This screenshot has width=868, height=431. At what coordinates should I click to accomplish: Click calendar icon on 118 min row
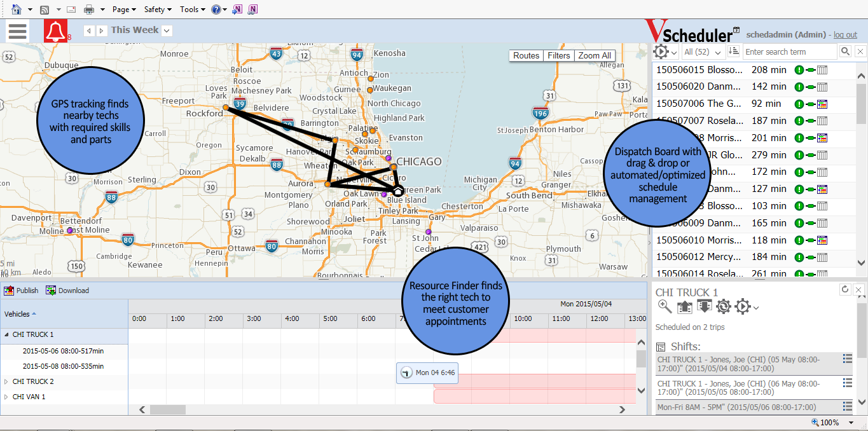[822, 240]
